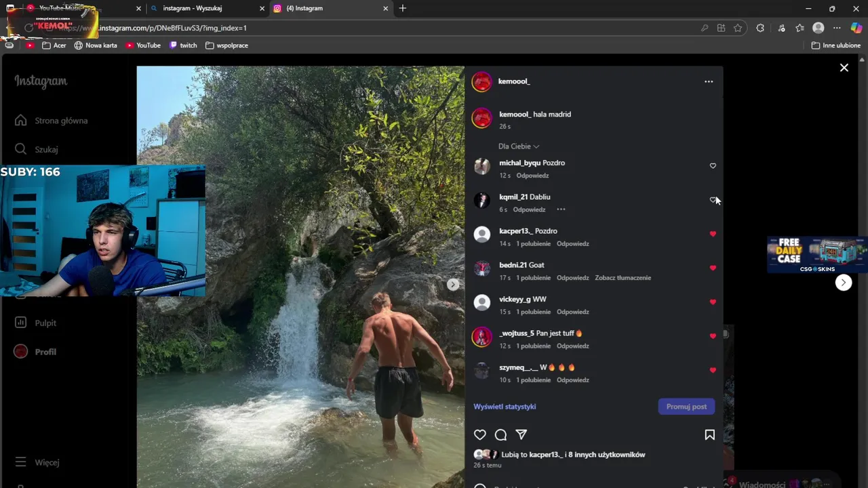
Task: Show 1 polubienie on vickeyy_g's comment
Action: (534, 312)
